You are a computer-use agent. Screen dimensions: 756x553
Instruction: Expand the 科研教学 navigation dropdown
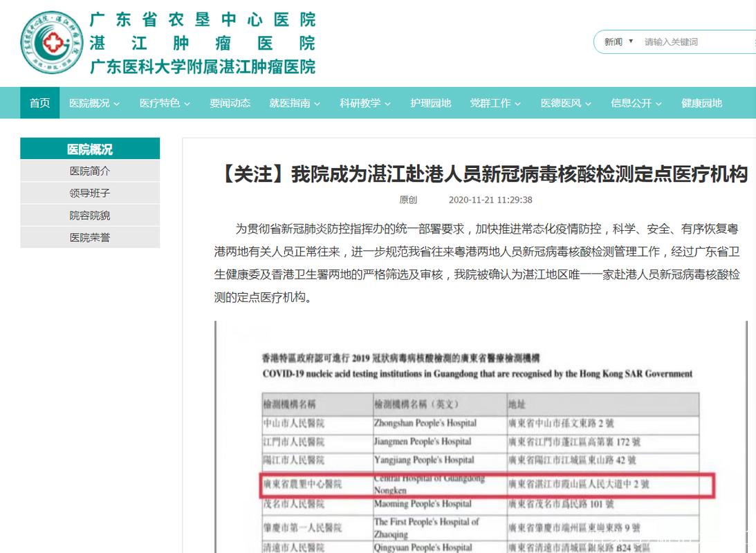pyautogui.click(x=362, y=102)
